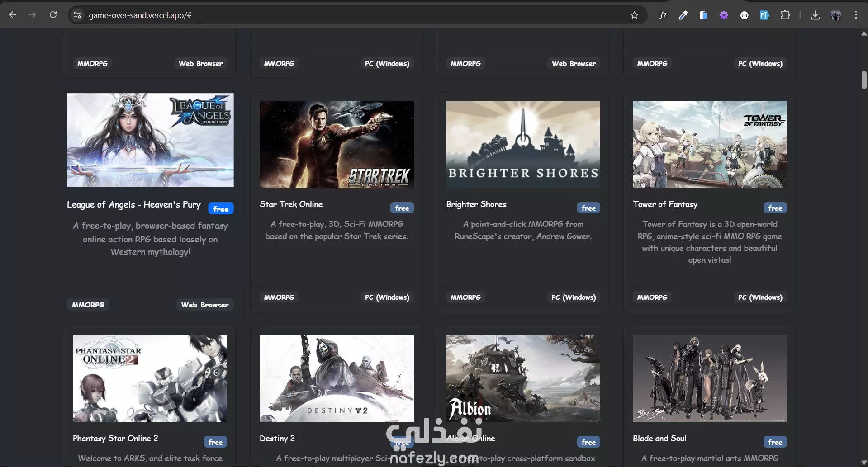Click the free badge on Blade and Soul
The height and width of the screenshot is (467, 868).
775,442
